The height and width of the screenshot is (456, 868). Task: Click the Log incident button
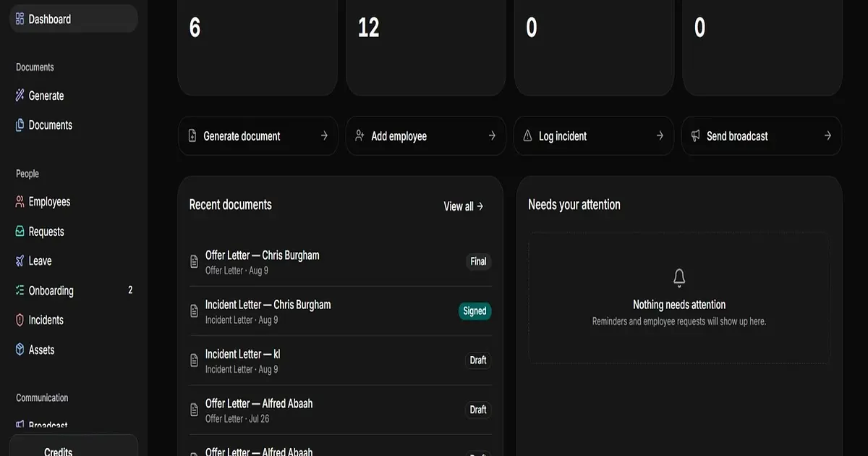[593, 136]
